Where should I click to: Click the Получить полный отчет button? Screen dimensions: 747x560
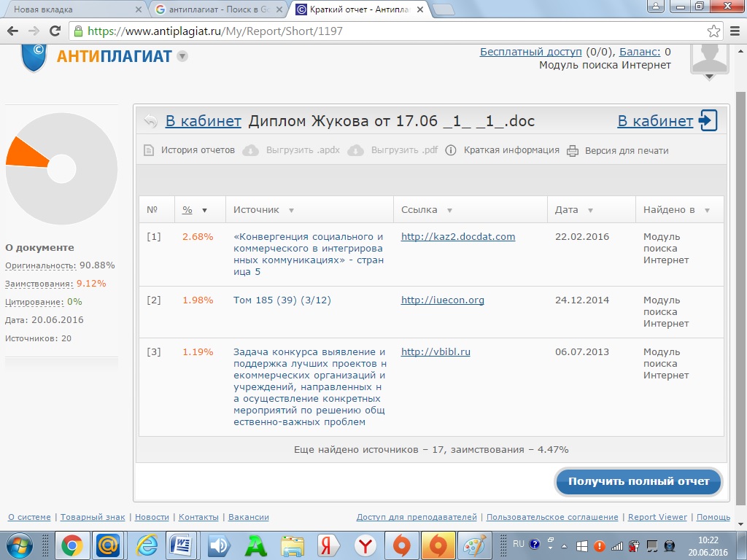(x=638, y=481)
